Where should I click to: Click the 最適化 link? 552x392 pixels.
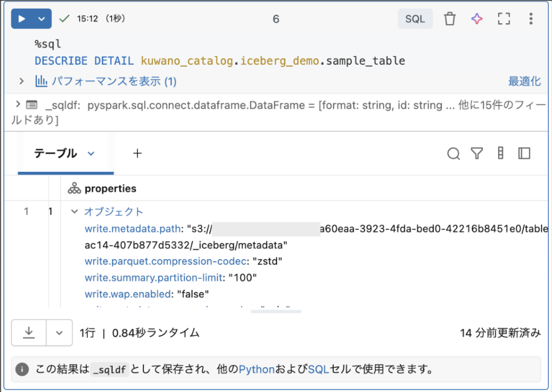click(524, 81)
